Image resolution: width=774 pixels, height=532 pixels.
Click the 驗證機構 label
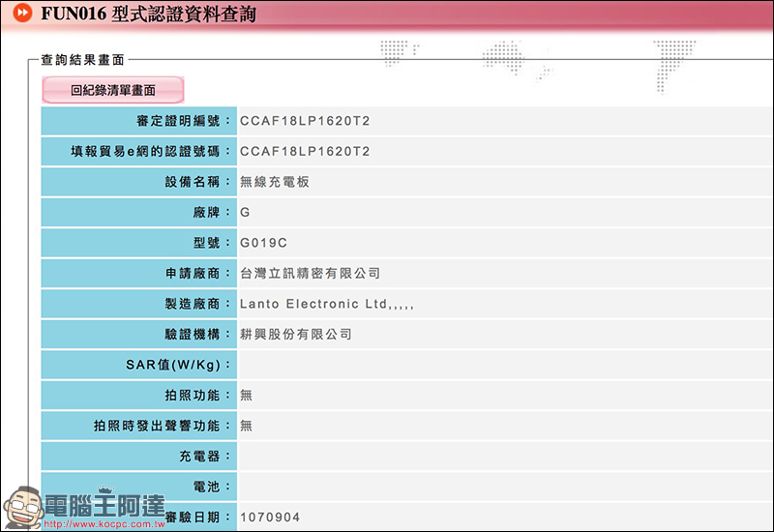click(x=197, y=335)
